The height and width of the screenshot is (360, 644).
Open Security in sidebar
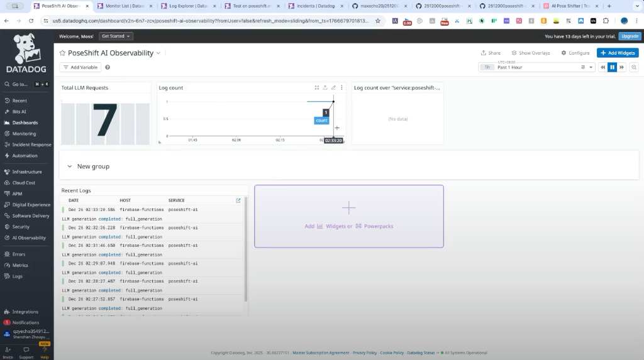point(21,227)
